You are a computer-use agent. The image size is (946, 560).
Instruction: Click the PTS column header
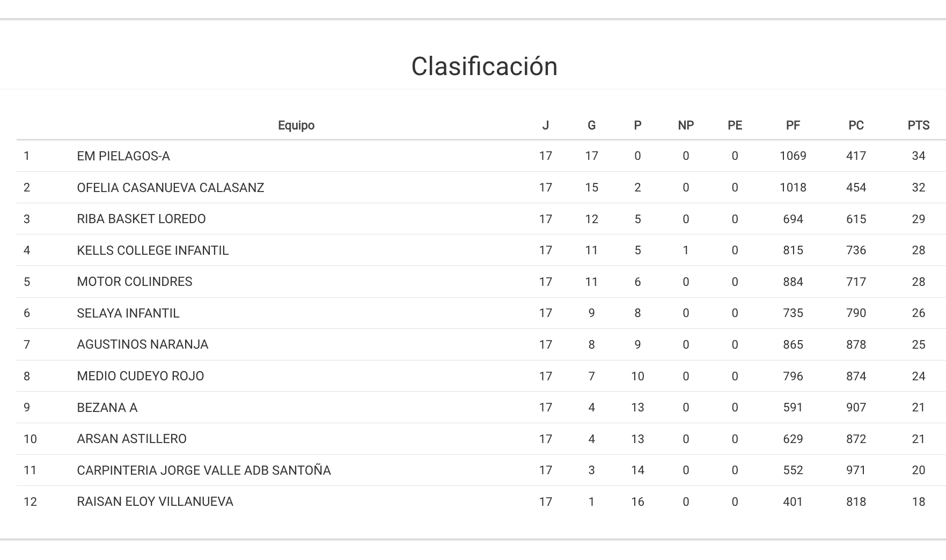click(918, 126)
